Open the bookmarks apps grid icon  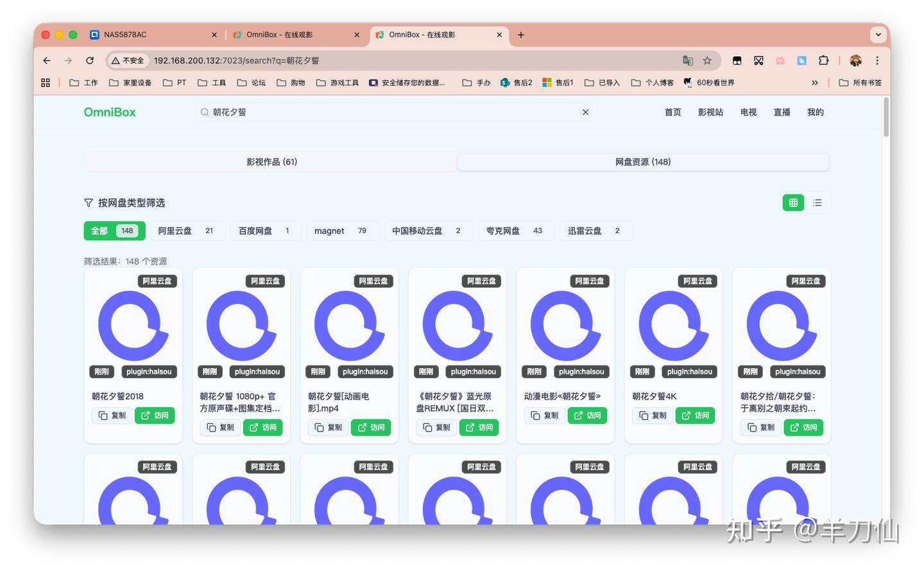(46, 83)
